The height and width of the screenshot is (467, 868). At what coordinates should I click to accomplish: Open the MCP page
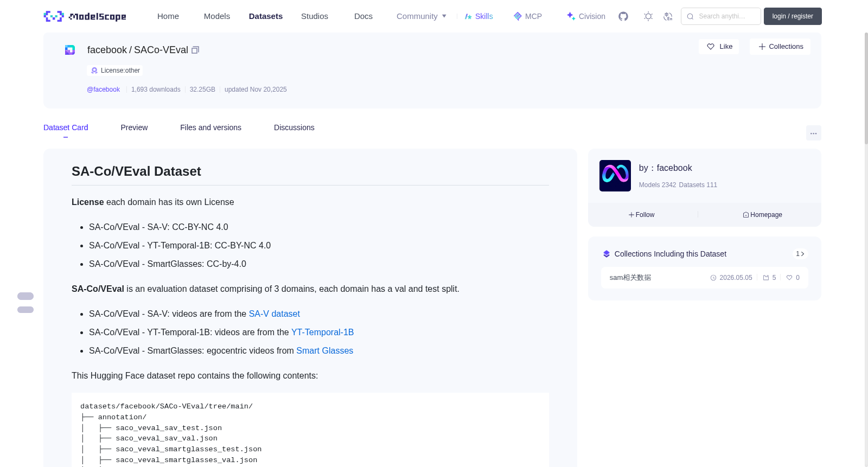point(527,16)
